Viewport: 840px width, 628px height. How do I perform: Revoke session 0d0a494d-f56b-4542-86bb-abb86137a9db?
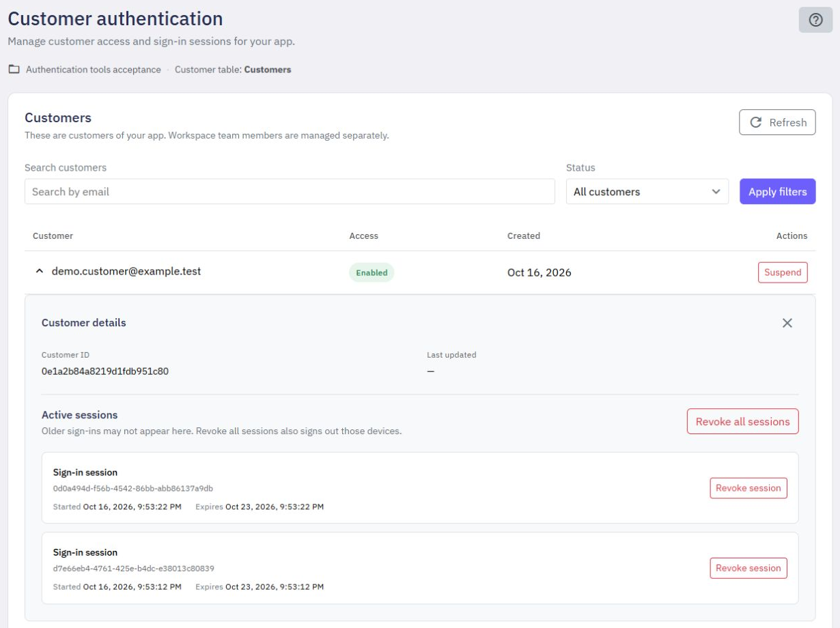click(748, 488)
